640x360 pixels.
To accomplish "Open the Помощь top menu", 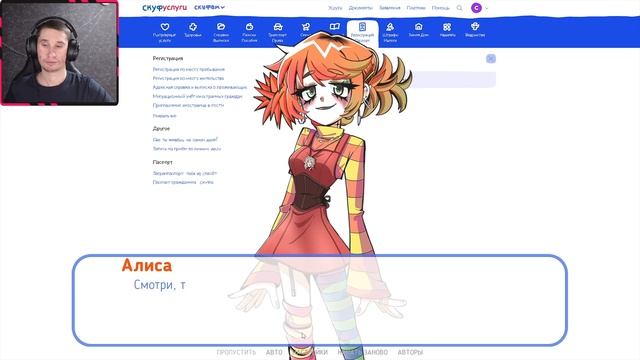I will click(x=440, y=8).
